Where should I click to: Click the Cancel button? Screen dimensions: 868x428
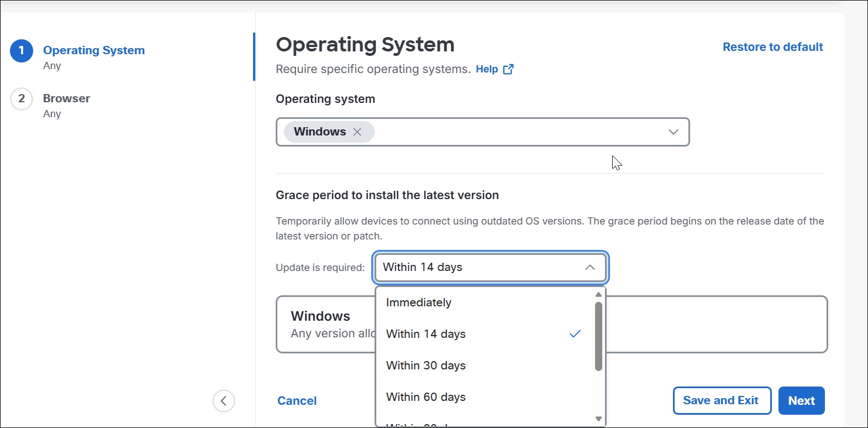[297, 401]
